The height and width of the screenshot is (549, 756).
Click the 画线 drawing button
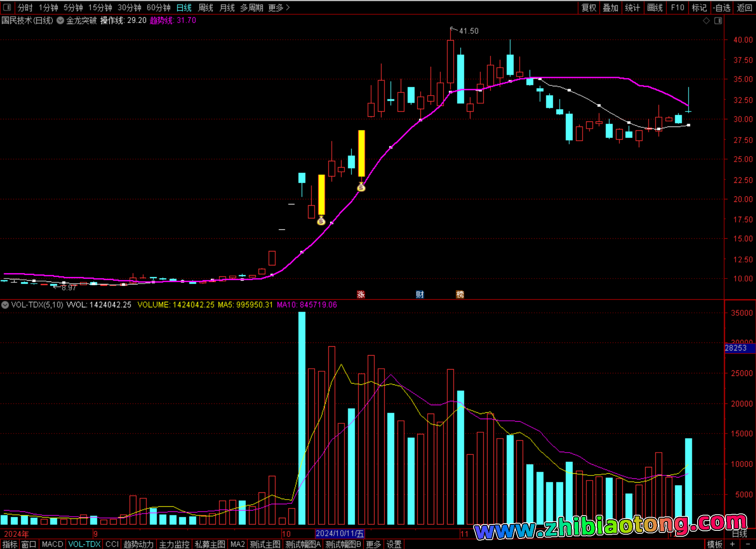654,8
